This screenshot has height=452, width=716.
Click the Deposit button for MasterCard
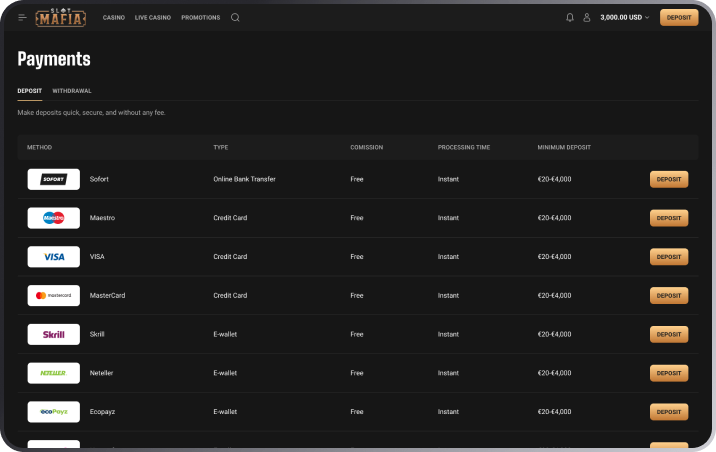pos(669,295)
